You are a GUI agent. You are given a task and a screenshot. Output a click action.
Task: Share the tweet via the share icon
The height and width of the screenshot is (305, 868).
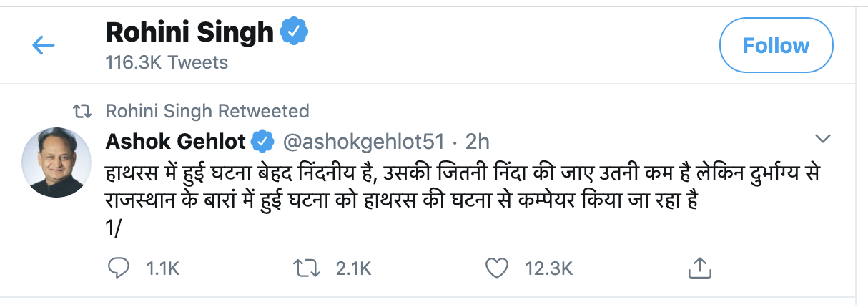point(698,268)
